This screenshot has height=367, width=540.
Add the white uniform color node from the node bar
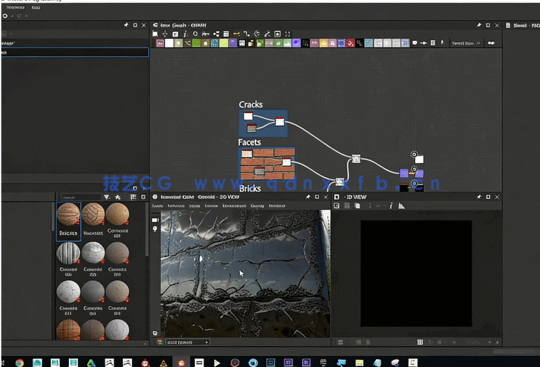click(x=169, y=43)
